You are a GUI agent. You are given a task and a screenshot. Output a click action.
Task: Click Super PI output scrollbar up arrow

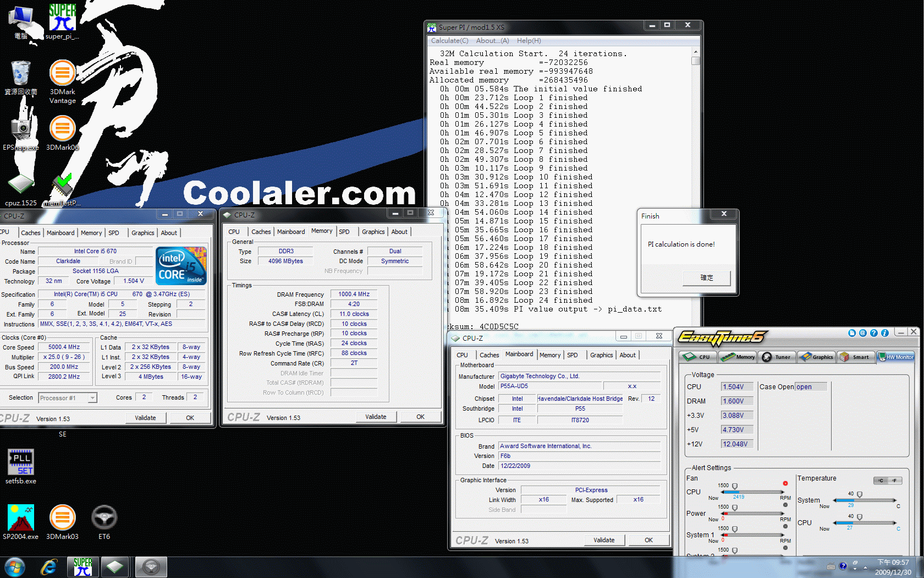coord(696,52)
